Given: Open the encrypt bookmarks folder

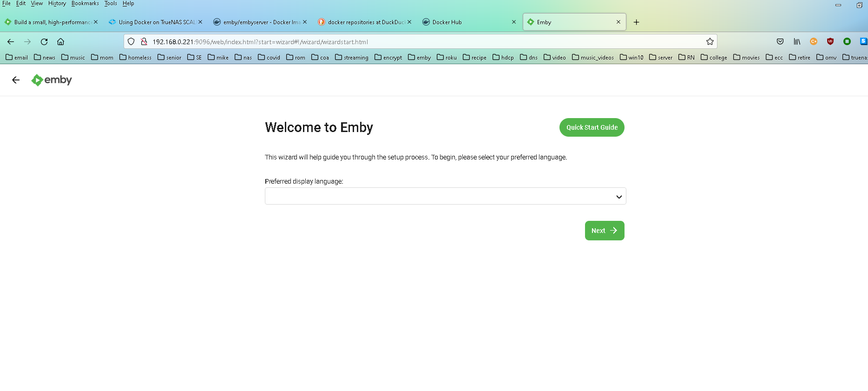Looking at the screenshot, I should pos(388,57).
